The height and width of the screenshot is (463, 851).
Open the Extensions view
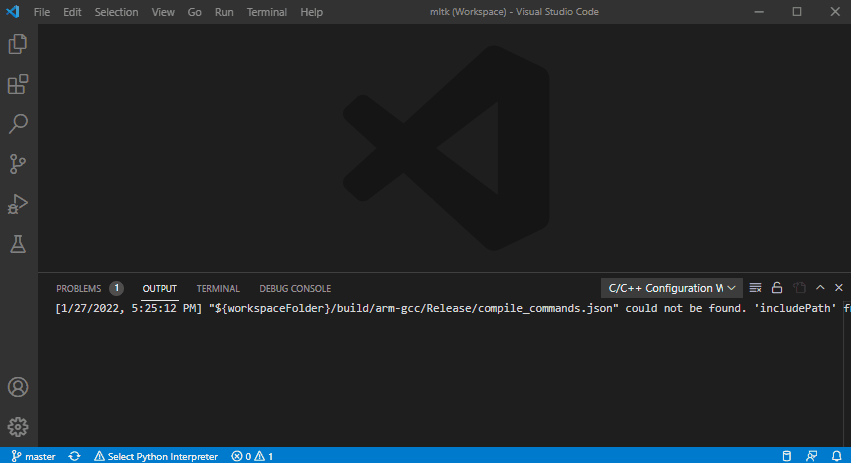coord(18,84)
